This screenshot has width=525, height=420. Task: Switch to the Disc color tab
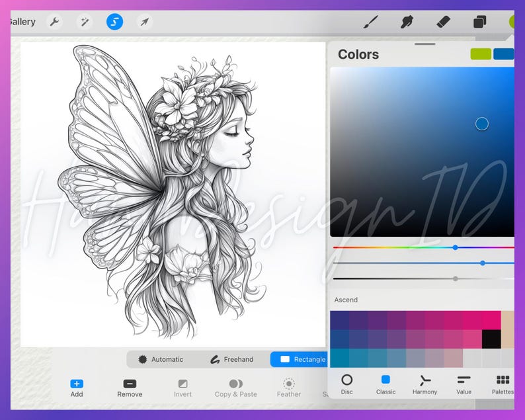[346, 384]
